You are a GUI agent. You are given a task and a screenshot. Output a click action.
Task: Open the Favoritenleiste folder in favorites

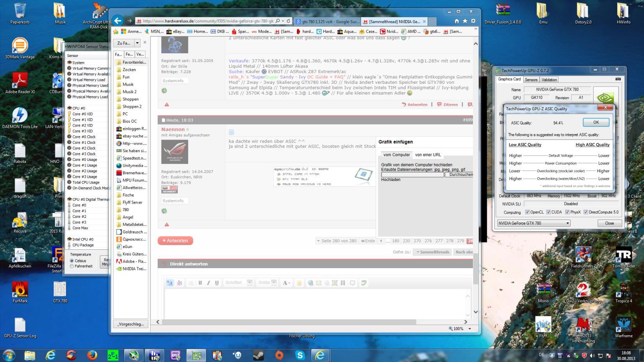[131, 62]
